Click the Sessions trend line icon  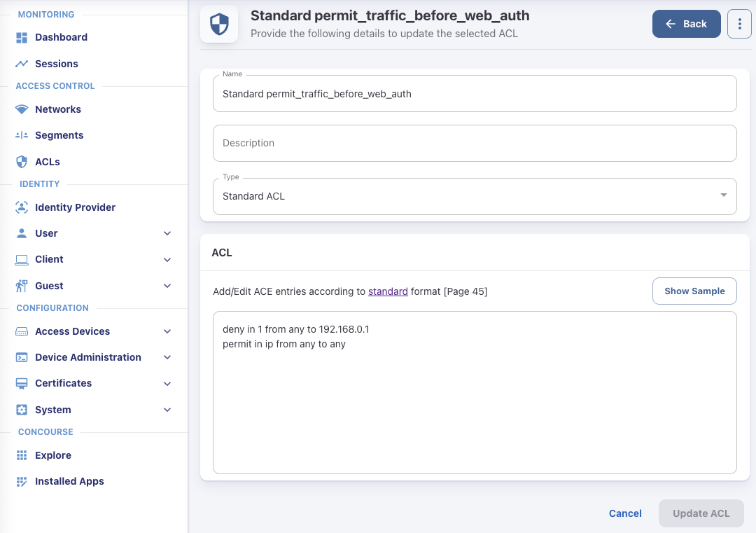click(22, 64)
